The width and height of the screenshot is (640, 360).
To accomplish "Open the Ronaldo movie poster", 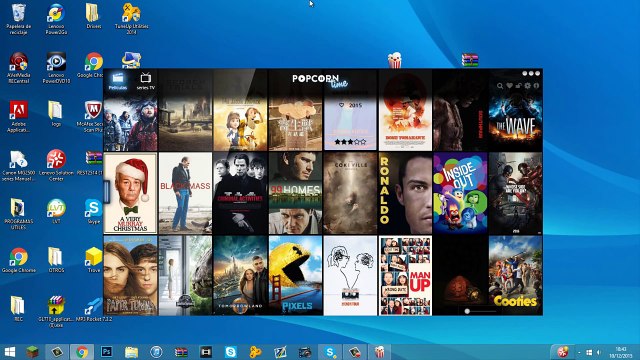I will [x=405, y=193].
